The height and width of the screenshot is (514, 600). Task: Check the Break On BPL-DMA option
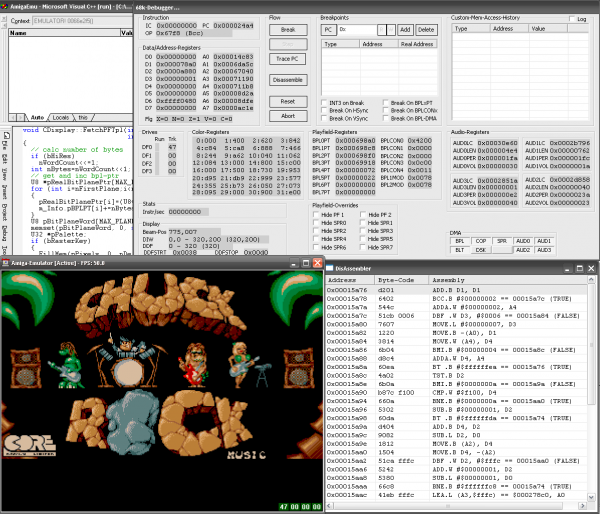point(386,118)
